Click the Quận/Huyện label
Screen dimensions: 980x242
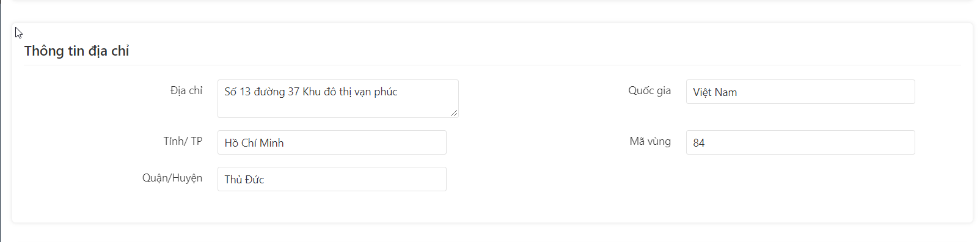point(172,178)
